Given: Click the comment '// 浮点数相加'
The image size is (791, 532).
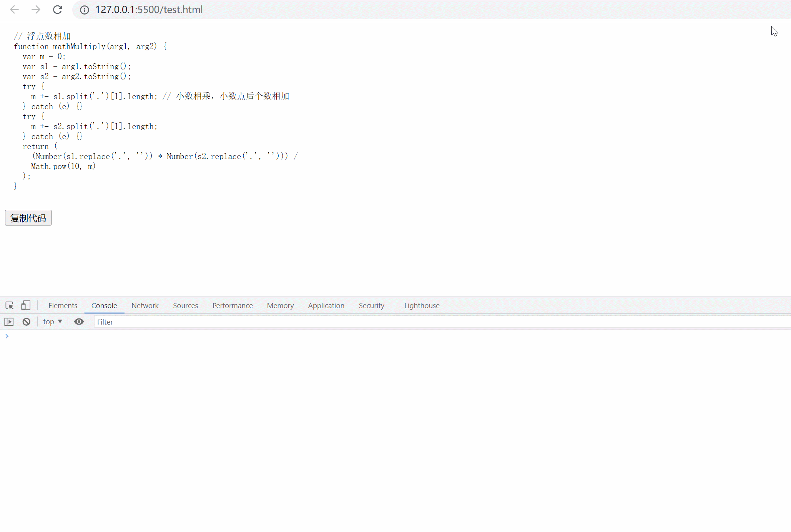Looking at the screenshot, I should point(42,36).
